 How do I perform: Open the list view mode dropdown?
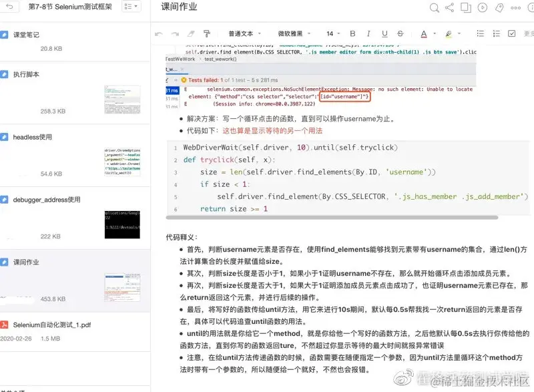(x=131, y=6)
